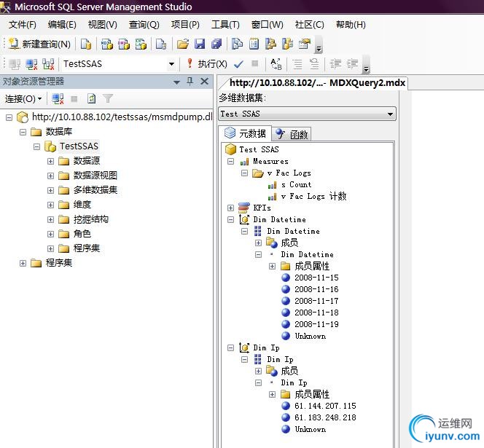Click the Database Engine Query icon
The height and width of the screenshot is (448, 484).
[86, 44]
